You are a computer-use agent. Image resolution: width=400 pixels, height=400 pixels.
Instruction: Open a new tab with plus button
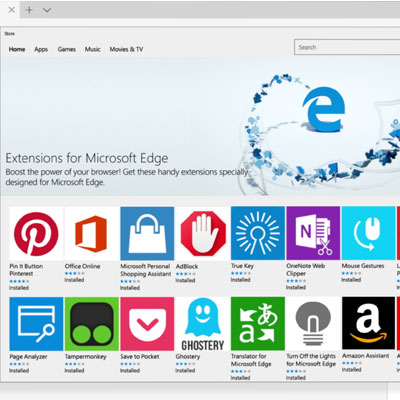coord(29,10)
